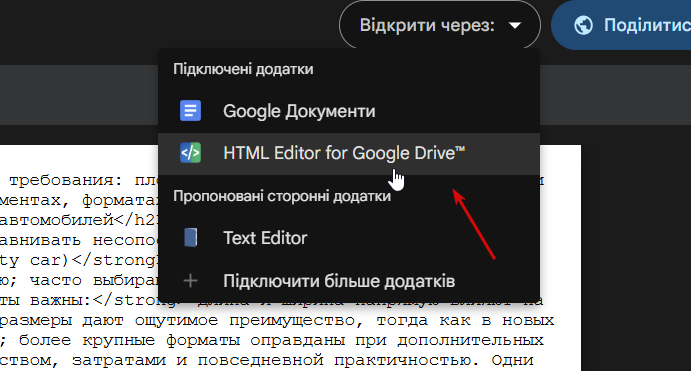Click the Поділитися share button
691x371 pixels.
click(621, 25)
